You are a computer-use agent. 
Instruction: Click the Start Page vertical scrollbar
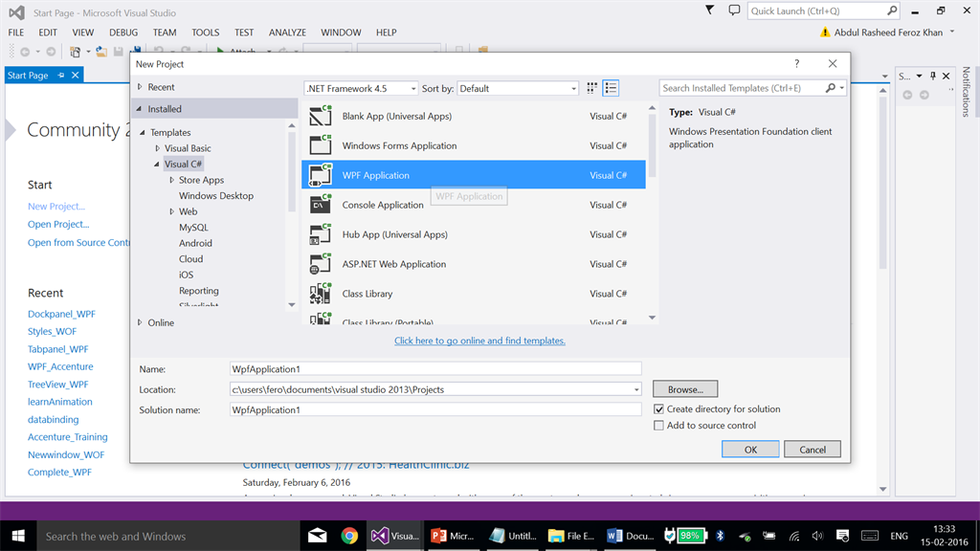pos(882,182)
